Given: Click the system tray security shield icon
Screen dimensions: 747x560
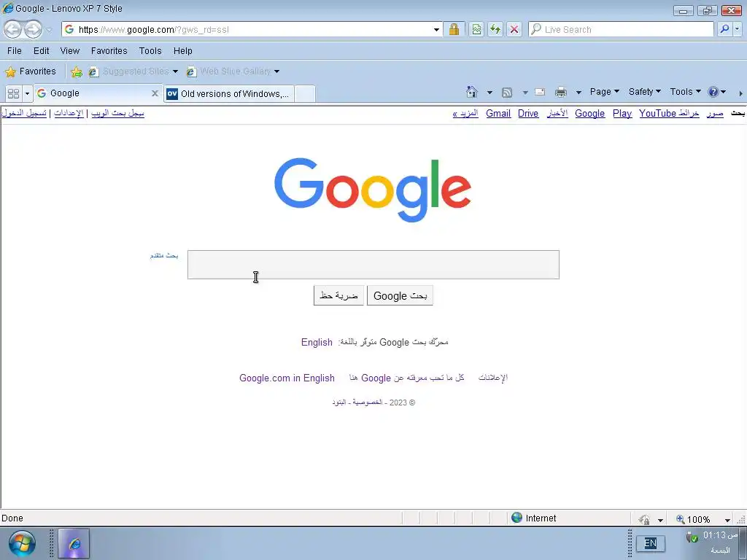Looking at the screenshot, I should (x=692, y=537).
